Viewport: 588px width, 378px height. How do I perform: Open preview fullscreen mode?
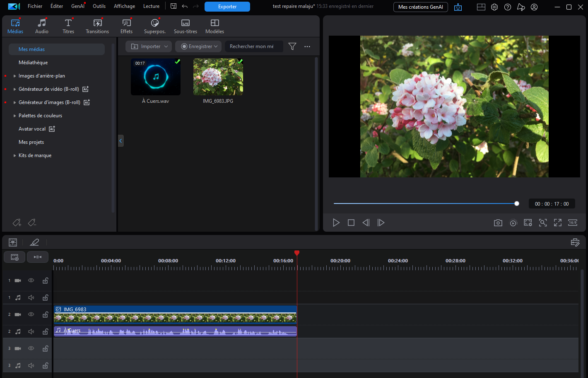(558, 223)
